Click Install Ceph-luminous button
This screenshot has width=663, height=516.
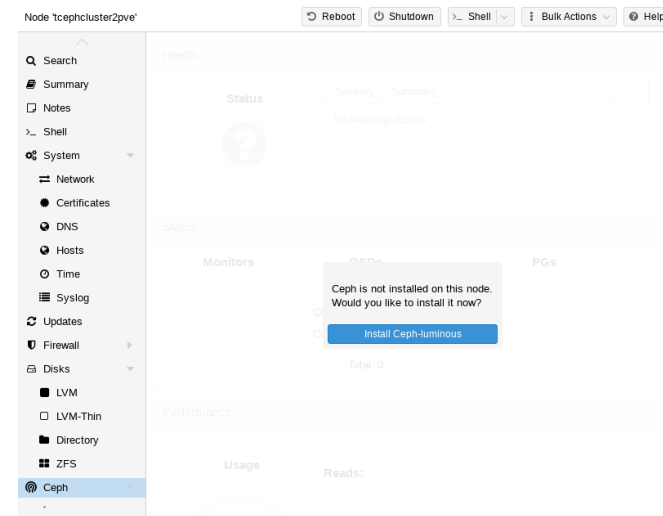pos(412,334)
